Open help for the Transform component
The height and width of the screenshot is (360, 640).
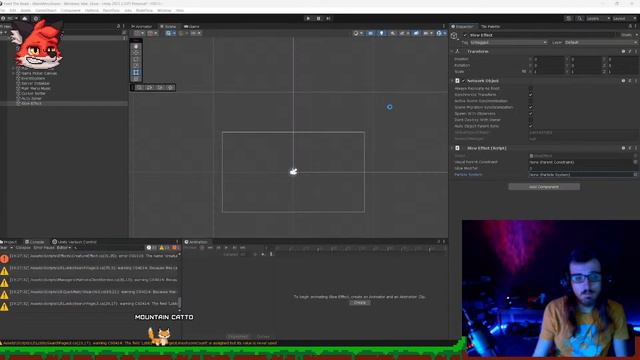[623, 51]
